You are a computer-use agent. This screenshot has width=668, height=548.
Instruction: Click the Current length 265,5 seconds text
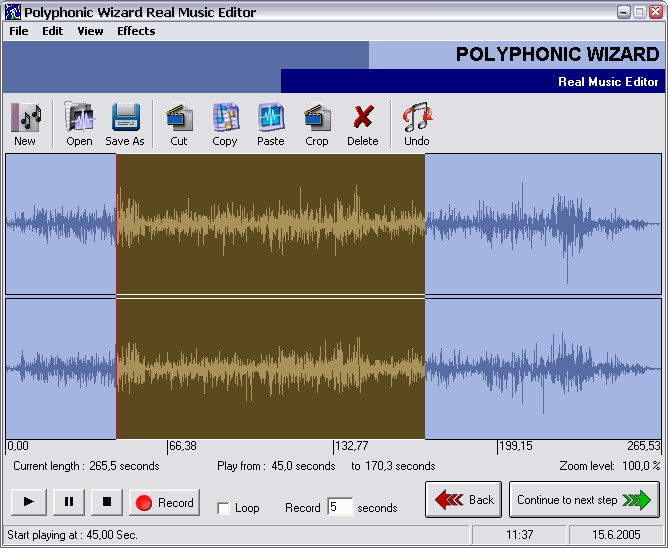(x=86, y=466)
